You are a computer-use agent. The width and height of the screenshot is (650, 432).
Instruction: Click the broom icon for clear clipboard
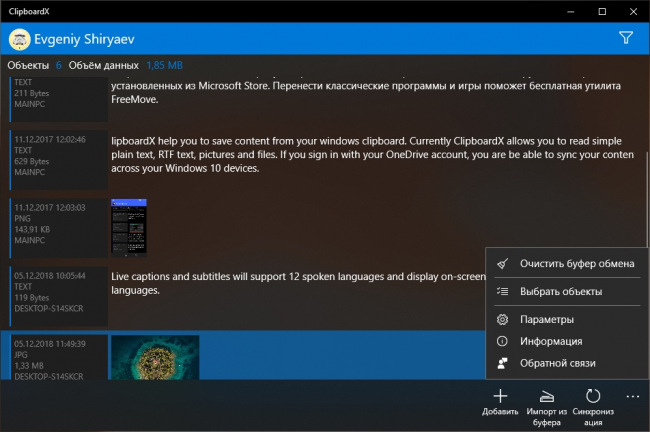coord(502,264)
